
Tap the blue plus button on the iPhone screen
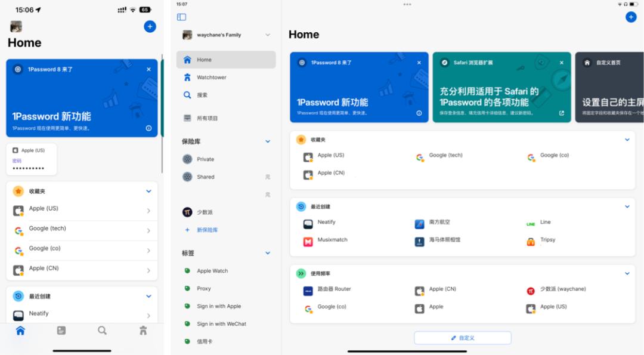(x=150, y=27)
